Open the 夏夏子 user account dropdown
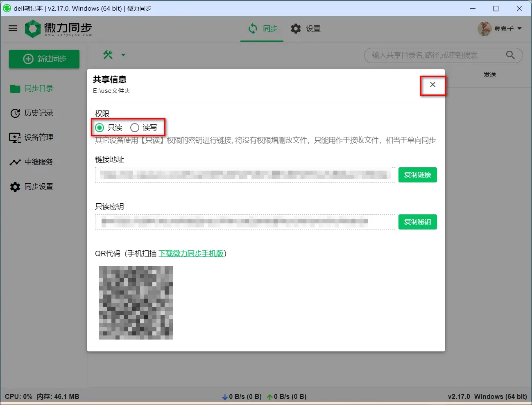The image size is (532, 405). pos(500,29)
